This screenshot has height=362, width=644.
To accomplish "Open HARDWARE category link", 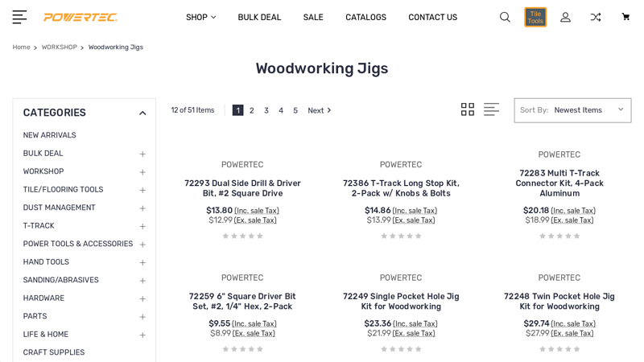I will point(43,298).
